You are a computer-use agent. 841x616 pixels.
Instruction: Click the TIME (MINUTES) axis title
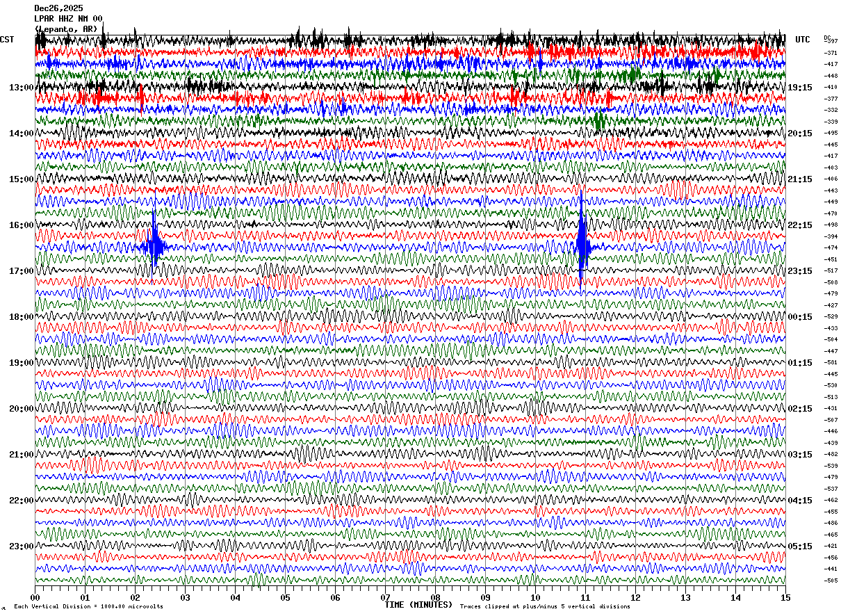418,605
